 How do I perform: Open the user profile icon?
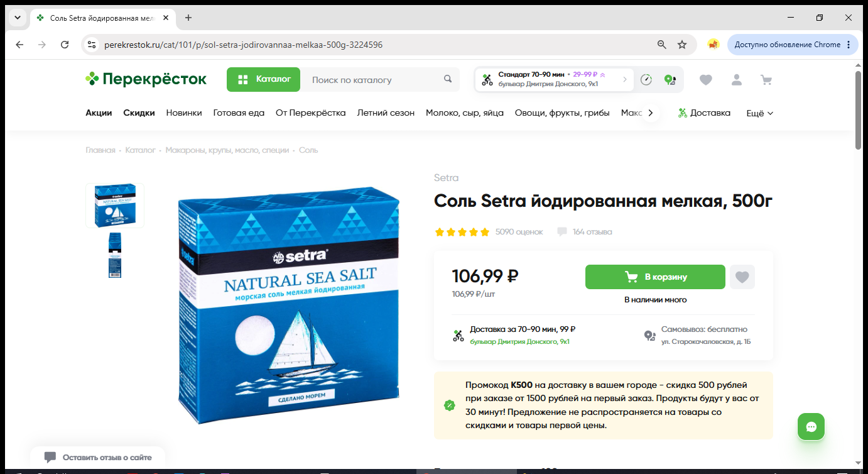point(736,80)
